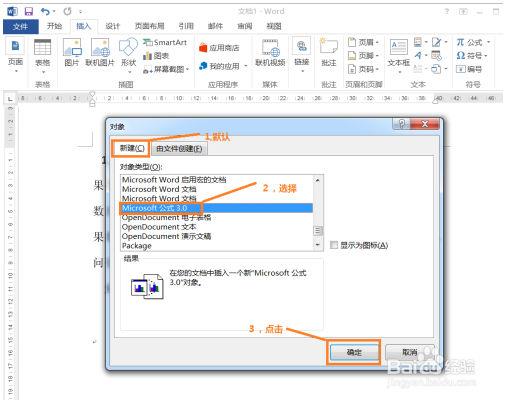Viewport: 506px width, 403px height.
Task: Open the 符号 dropdown arrow
Action: coord(486,55)
